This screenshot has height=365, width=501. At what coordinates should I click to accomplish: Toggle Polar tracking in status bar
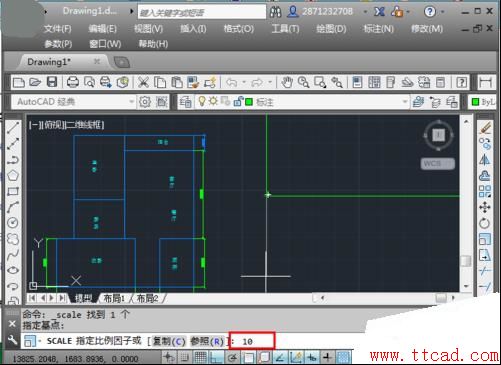click(x=232, y=358)
